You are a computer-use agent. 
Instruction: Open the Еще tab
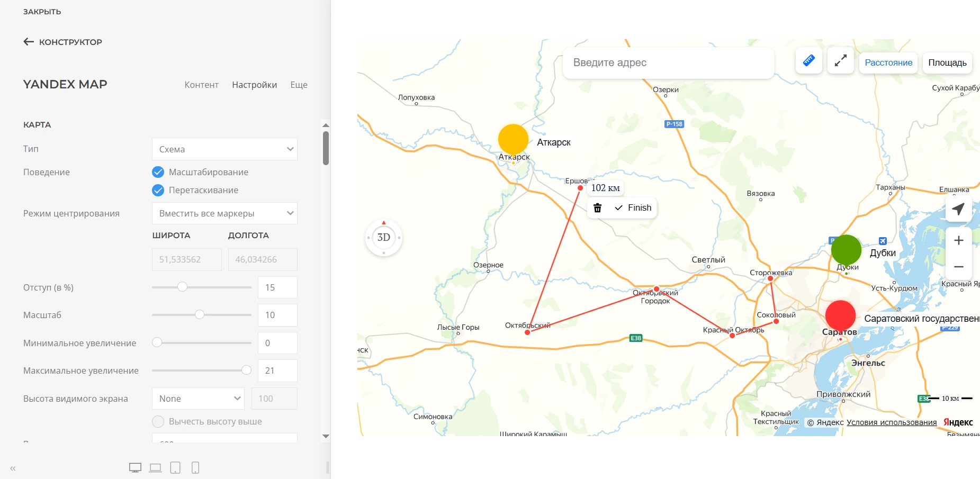[x=299, y=85]
